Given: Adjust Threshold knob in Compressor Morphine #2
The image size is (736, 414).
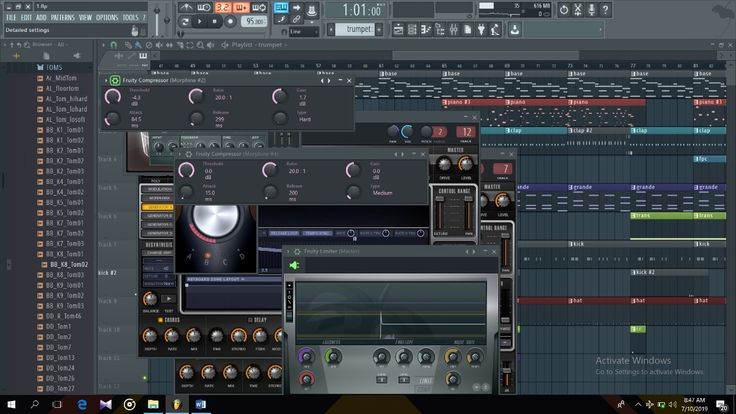Looking at the screenshot, I should click(113, 97).
